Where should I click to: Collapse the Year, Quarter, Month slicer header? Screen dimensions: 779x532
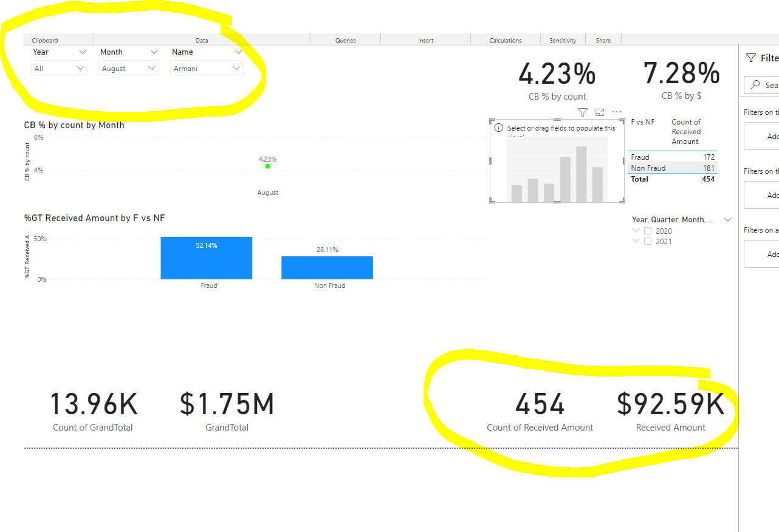[728, 220]
